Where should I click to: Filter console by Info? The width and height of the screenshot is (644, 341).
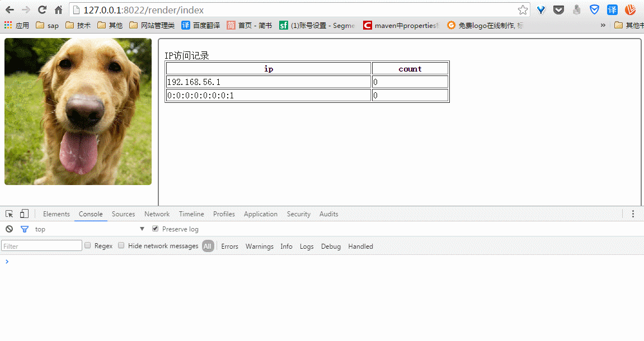[286, 246]
